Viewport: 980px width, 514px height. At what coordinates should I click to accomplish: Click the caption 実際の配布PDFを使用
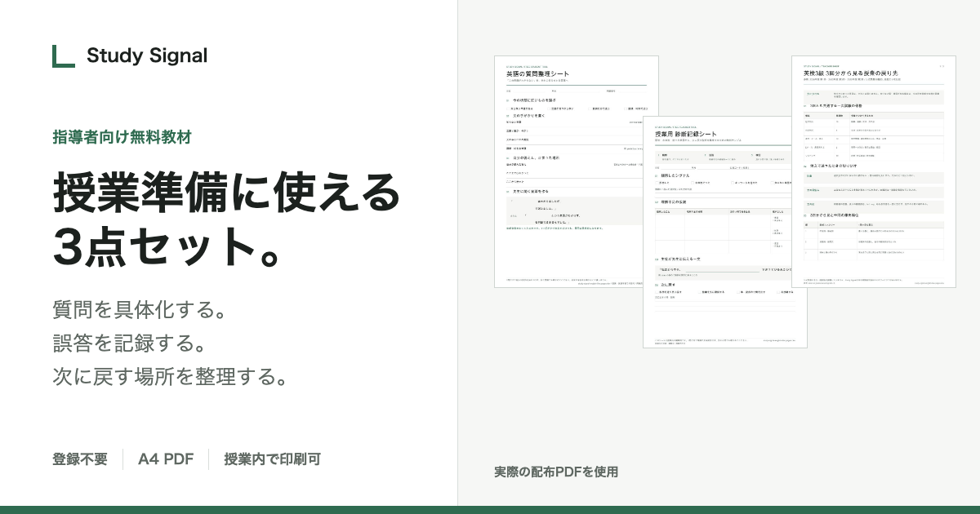click(556, 472)
